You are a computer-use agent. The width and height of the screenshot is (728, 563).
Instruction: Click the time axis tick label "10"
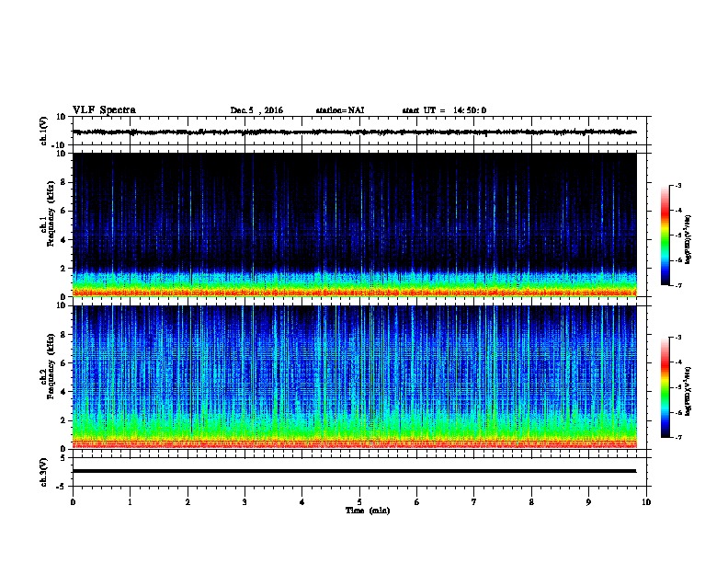coord(646,502)
